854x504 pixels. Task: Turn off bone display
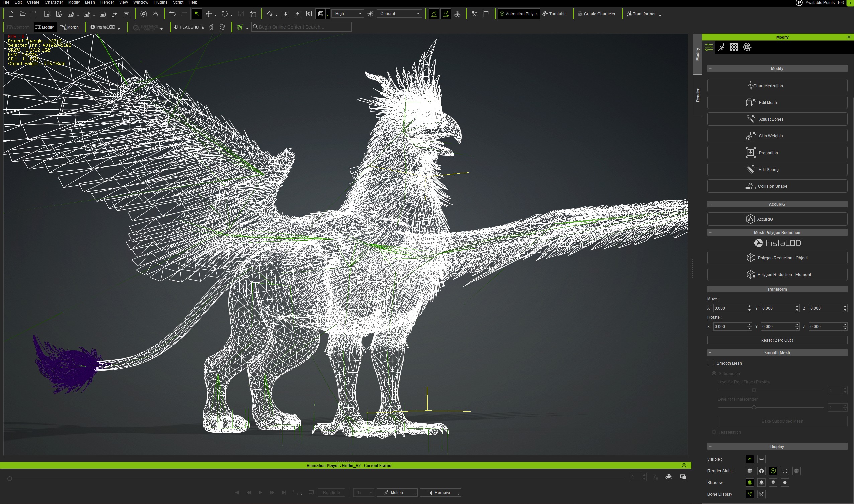pos(761,494)
